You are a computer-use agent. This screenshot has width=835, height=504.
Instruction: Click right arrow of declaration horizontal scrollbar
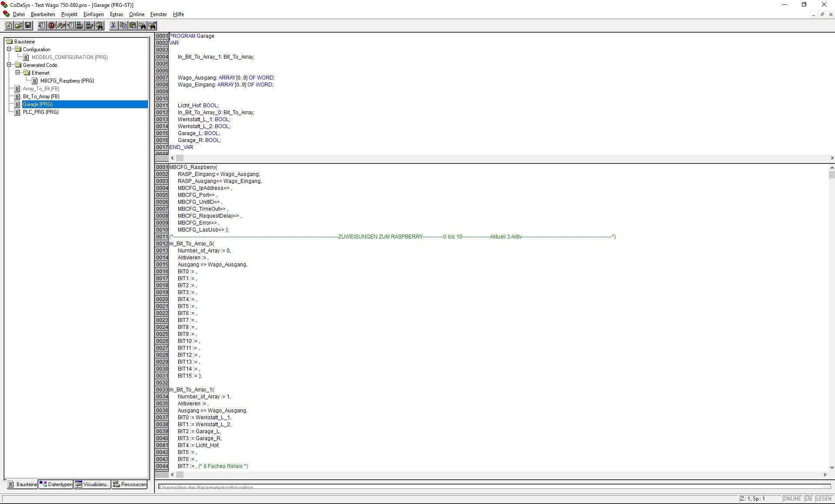pyautogui.click(x=832, y=158)
